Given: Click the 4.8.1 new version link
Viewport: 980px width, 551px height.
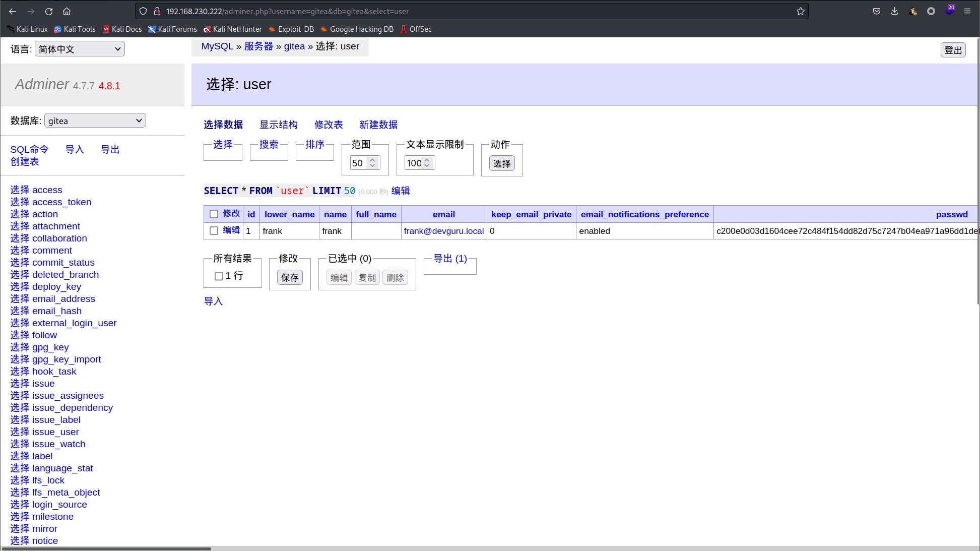Looking at the screenshot, I should 109,86.
